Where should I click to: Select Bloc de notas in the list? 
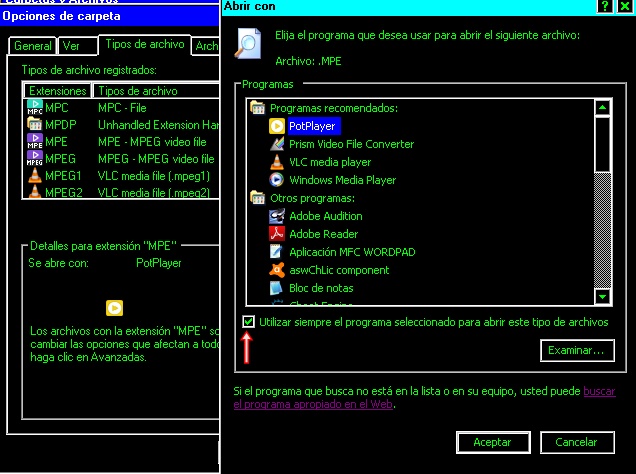coord(321,288)
